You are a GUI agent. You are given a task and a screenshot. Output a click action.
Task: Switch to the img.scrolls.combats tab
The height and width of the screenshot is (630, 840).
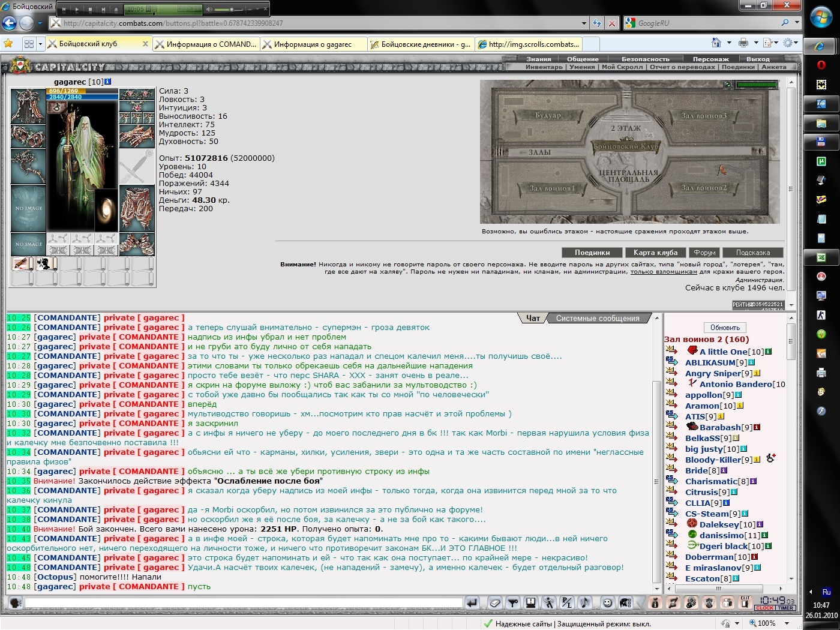coord(529,44)
